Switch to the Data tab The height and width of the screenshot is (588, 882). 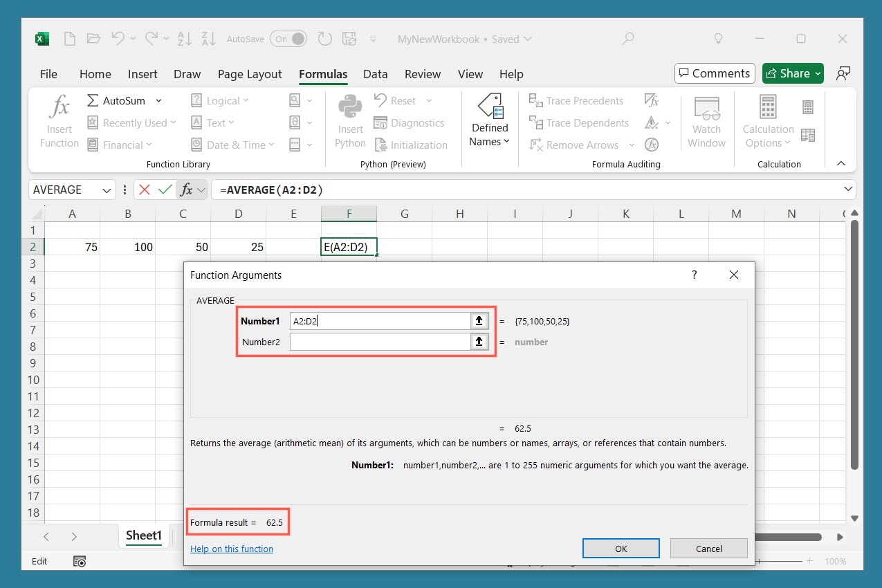(x=375, y=74)
